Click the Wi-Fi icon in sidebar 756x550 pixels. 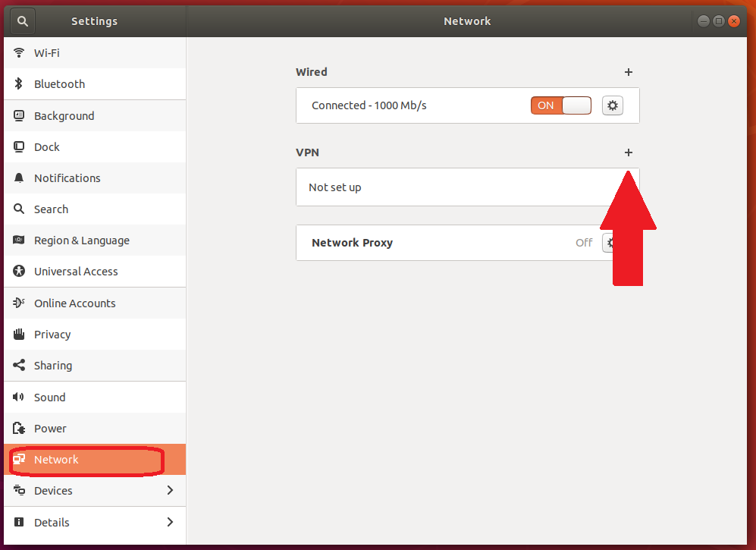(x=20, y=53)
